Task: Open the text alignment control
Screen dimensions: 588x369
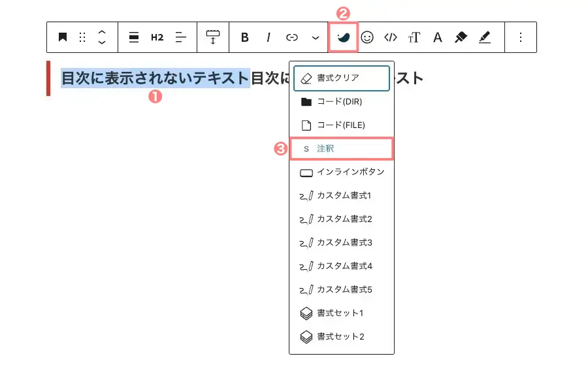Action: click(181, 37)
